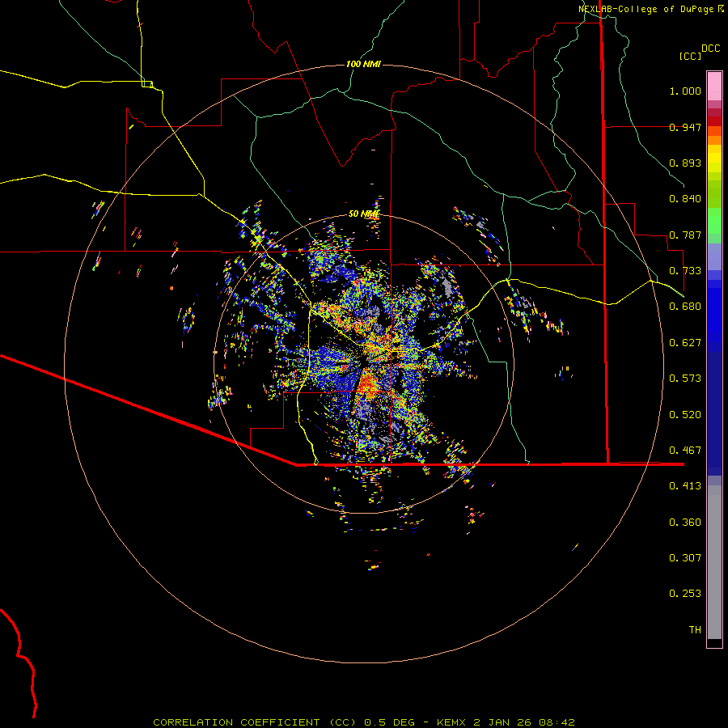This screenshot has height=728, width=728.
Task: Click the red-orange echo cluster near radar center
Action: tap(369, 383)
